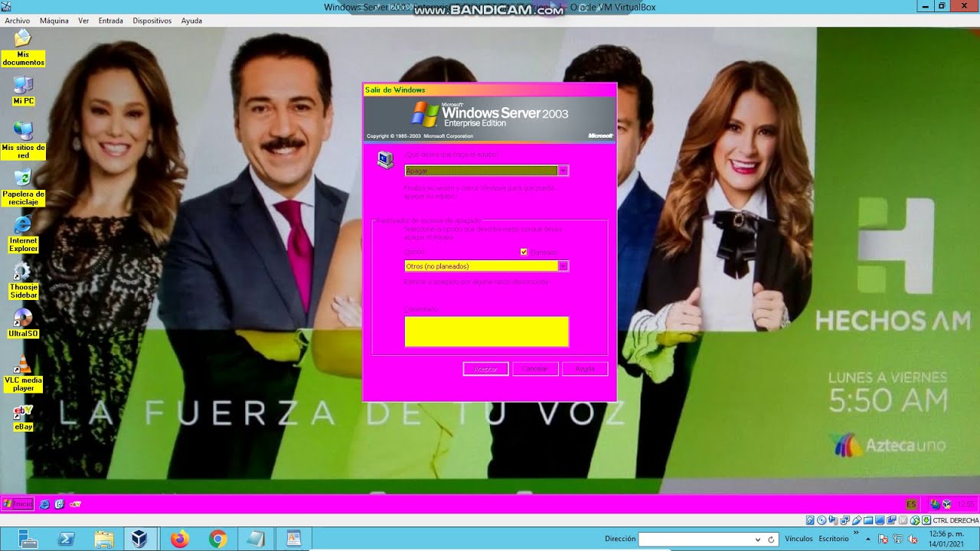Image resolution: width=980 pixels, height=551 pixels.
Task: Open the eBay desktop shortcut
Action: [23, 416]
